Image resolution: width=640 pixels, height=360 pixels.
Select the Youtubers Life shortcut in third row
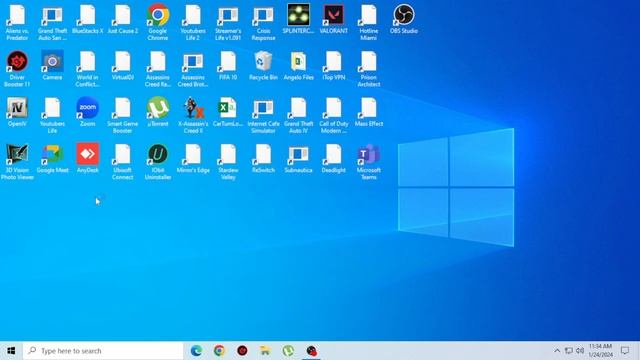52,116
